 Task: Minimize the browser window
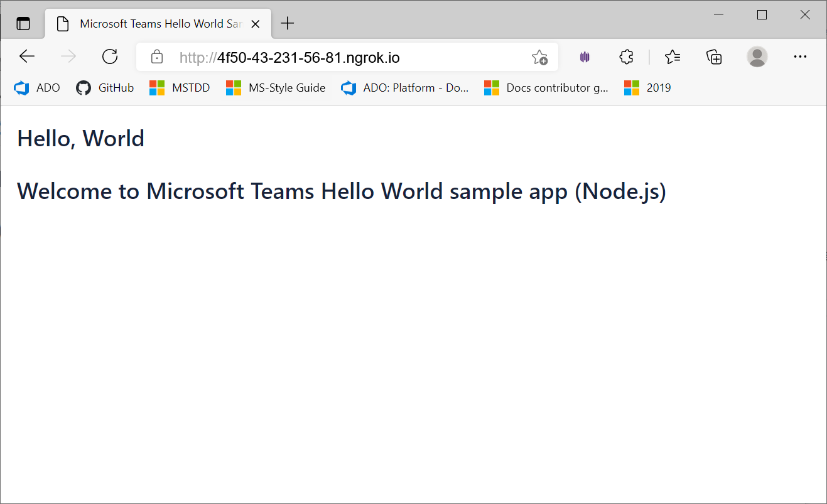[x=720, y=15]
